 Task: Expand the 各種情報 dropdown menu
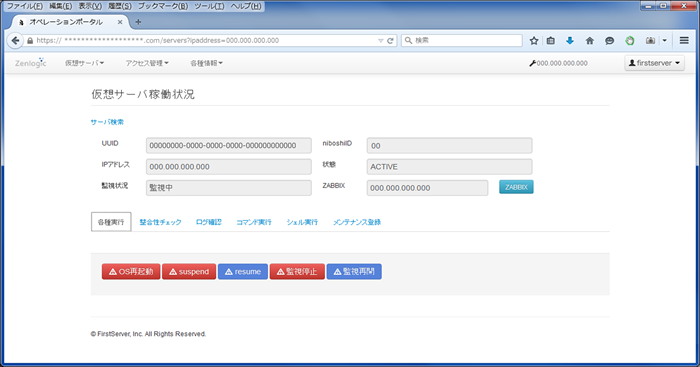tap(206, 63)
